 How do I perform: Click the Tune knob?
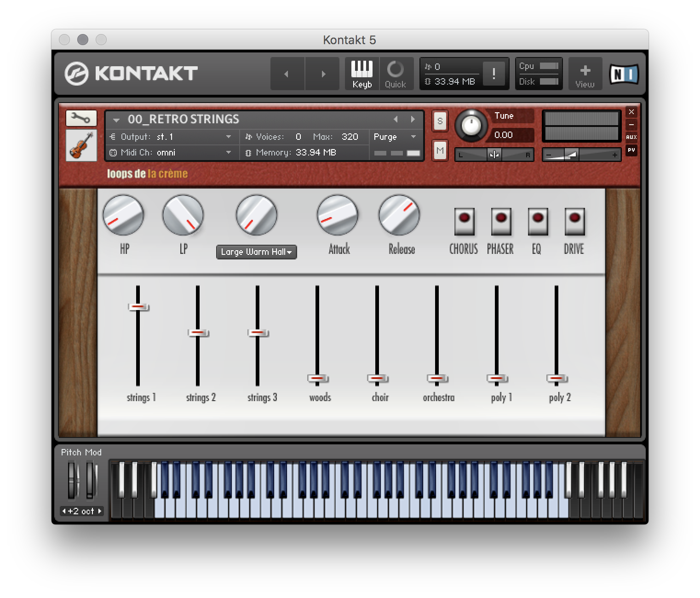pos(471,125)
